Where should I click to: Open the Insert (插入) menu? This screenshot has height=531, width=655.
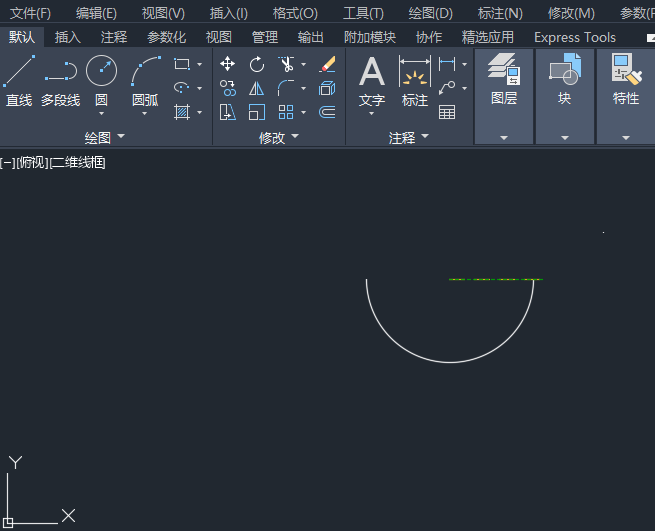229,13
